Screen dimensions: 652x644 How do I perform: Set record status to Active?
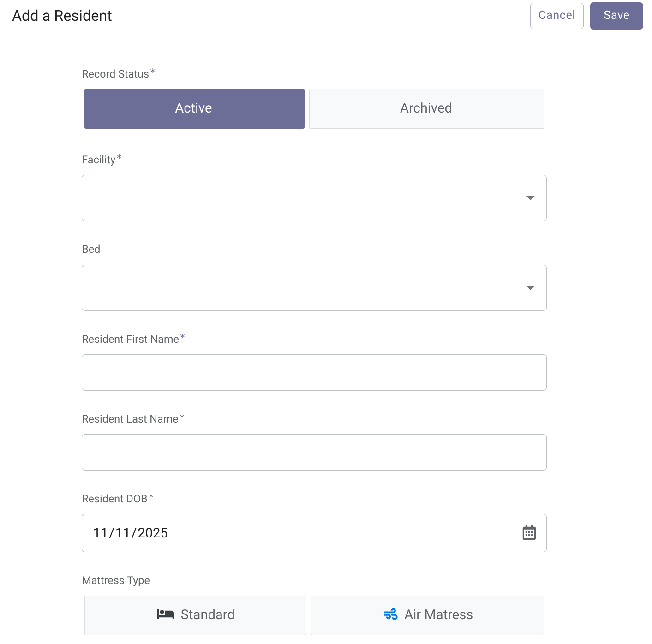(194, 108)
